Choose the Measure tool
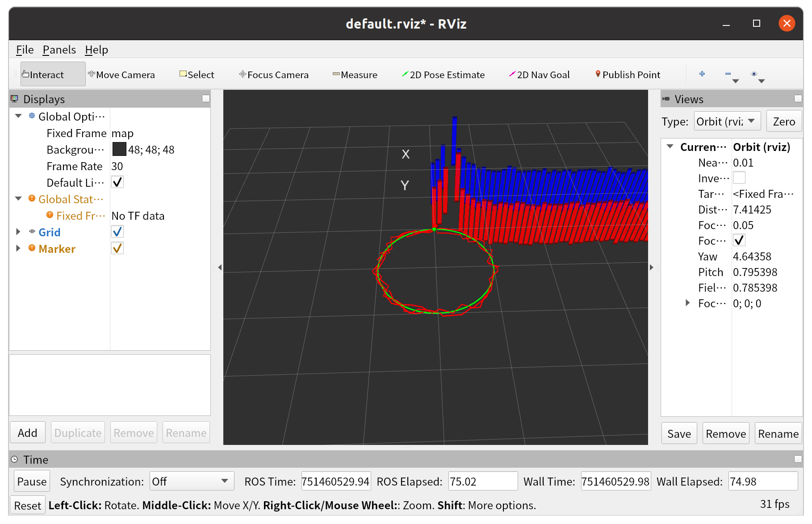 [355, 75]
